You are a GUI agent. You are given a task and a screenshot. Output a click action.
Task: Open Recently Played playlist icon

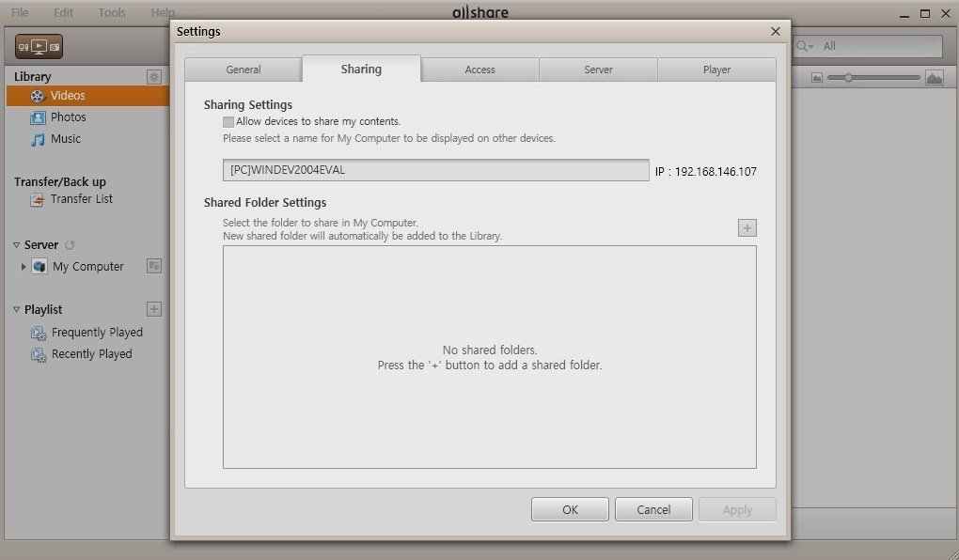[39, 354]
